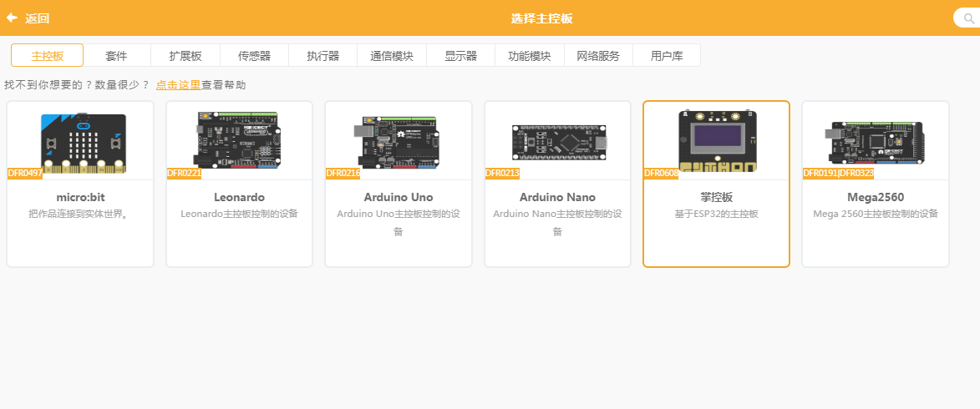Click the 基于ESP32的主控板 description
Screen dimensions: 980x409
716,214
